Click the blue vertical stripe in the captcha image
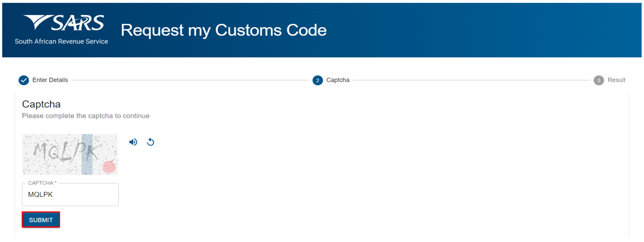Screen dimensions: 644x242 87,154
